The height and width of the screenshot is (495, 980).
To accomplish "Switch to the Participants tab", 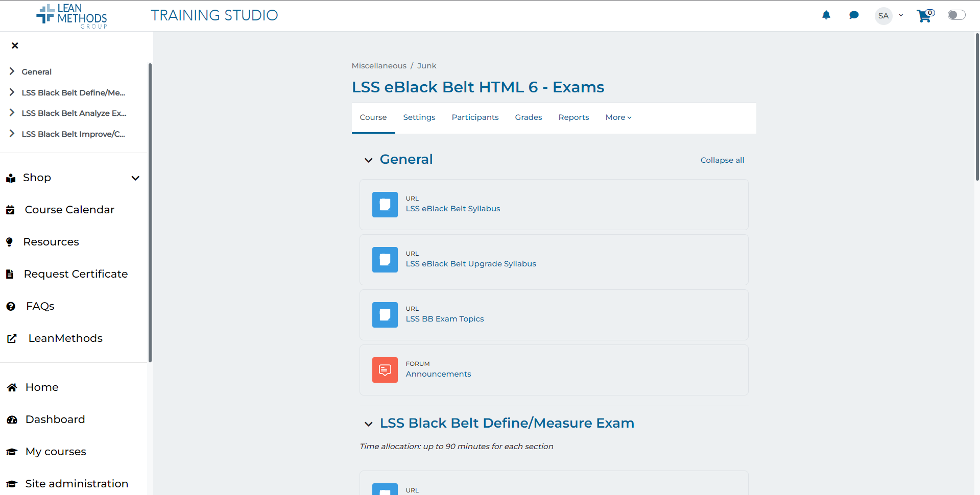I will (475, 117).
